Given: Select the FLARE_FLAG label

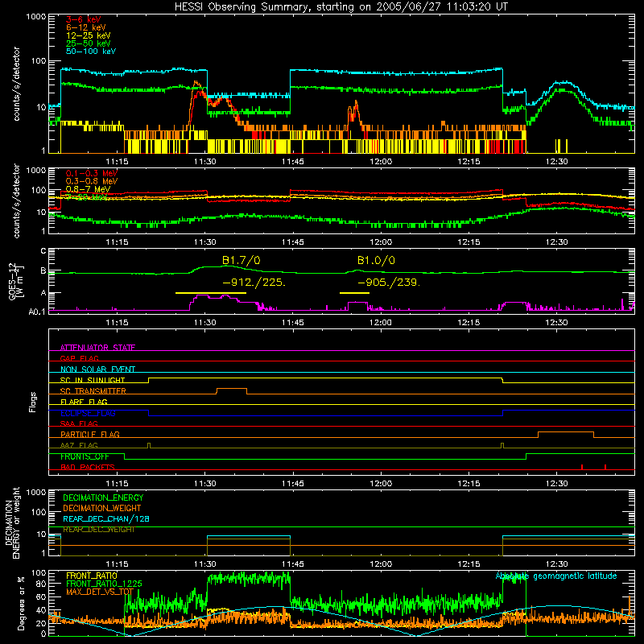Looking at the screenshot, I should (84, 402).
